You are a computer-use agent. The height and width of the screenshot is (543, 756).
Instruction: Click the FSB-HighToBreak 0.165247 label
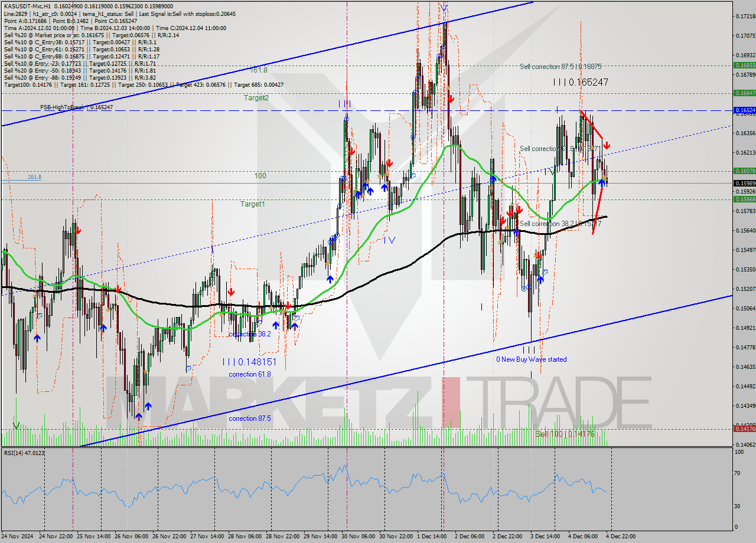click(x=76, y=107)
